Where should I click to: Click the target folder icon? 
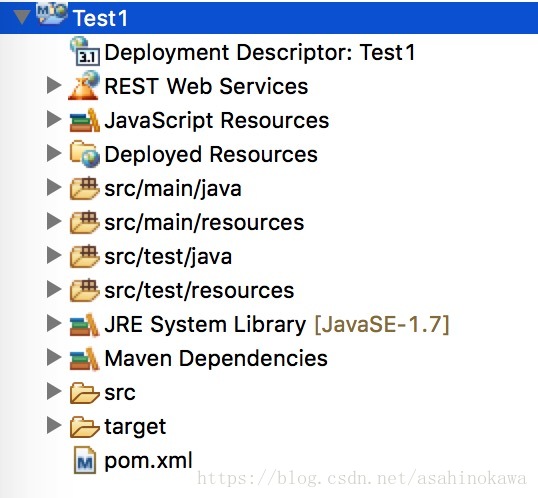coord(84,427)
